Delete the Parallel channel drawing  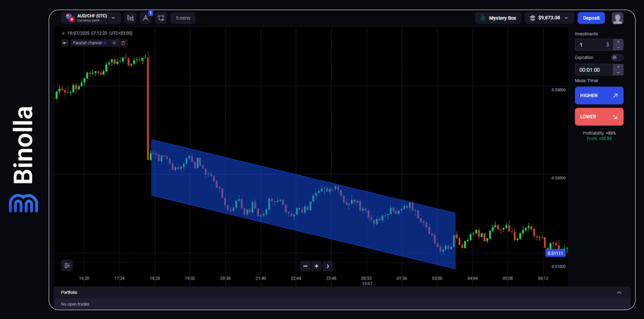[123, 43]
